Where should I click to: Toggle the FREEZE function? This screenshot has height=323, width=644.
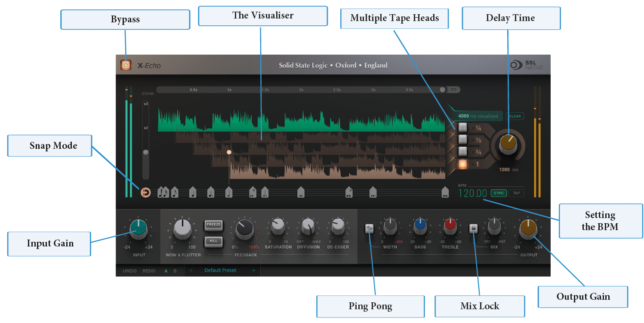point(214,225)
